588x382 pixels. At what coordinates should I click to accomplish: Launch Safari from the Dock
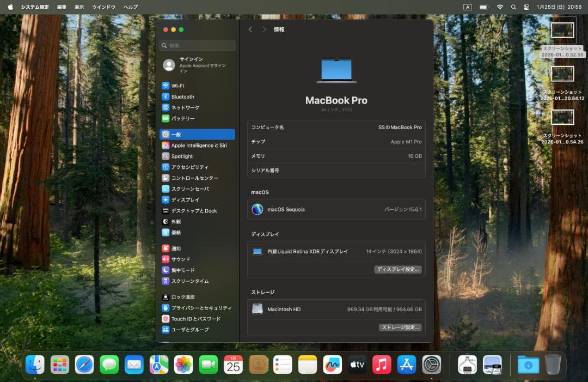tap(84, 365)
